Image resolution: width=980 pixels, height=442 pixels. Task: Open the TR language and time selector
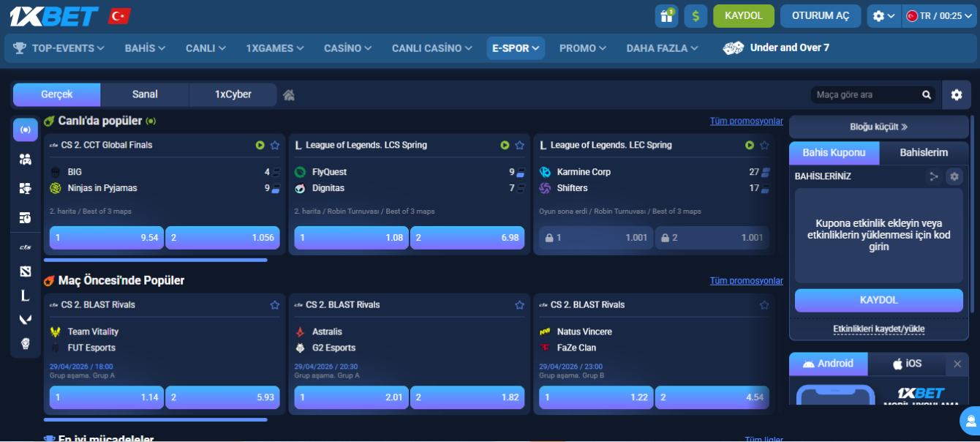pos(940,15)
